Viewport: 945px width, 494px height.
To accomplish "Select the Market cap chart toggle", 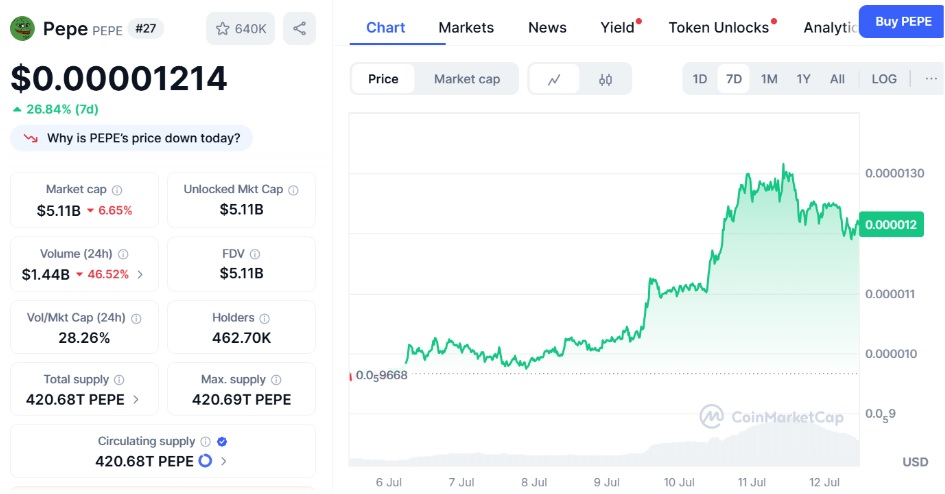I will 467,79.
